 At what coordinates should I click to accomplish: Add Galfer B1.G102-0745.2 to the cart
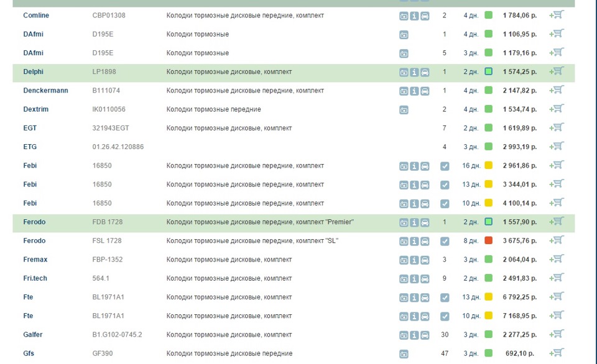pyautogui.click(x=556, y=334)
